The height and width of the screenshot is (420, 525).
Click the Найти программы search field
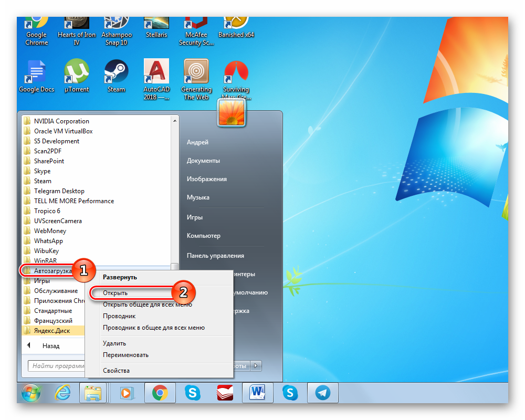[x=55, y=366]
